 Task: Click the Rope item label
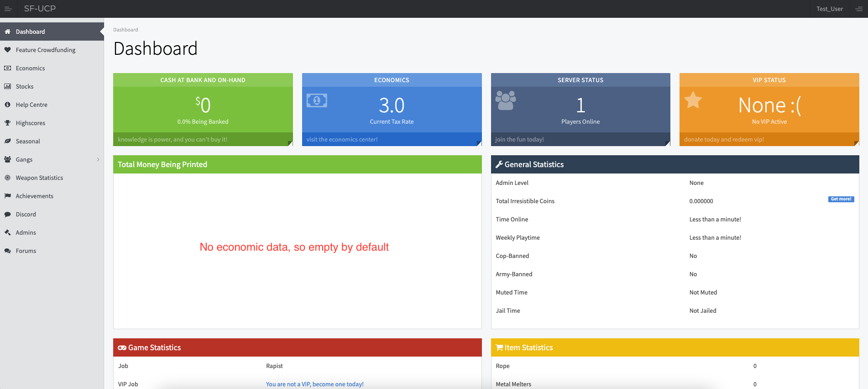(x=502, y=366)
